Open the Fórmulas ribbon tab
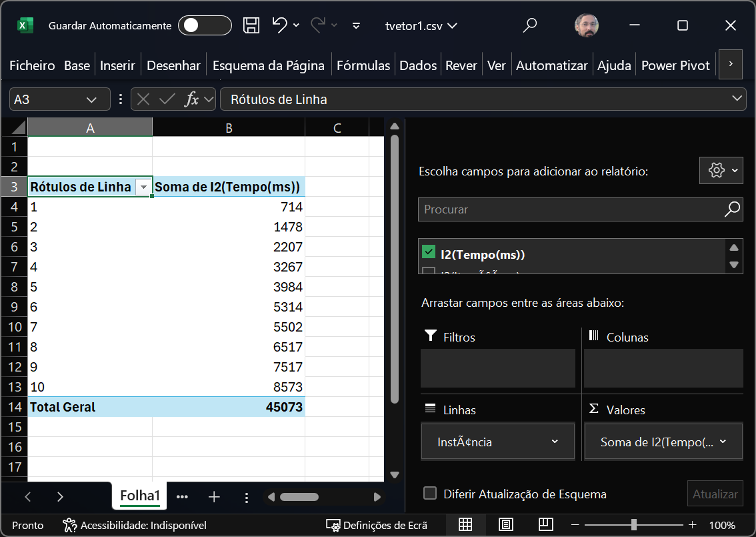756x537 pixels. (363, 65)
